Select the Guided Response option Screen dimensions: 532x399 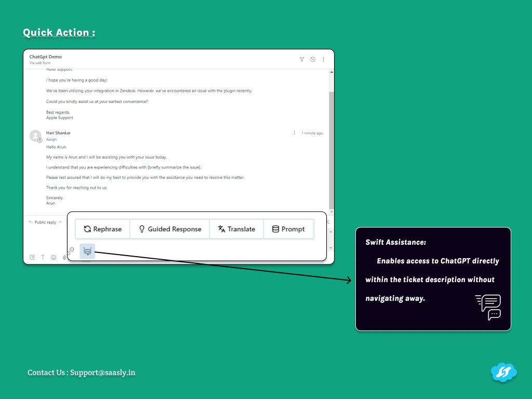[x=169, y=229]
